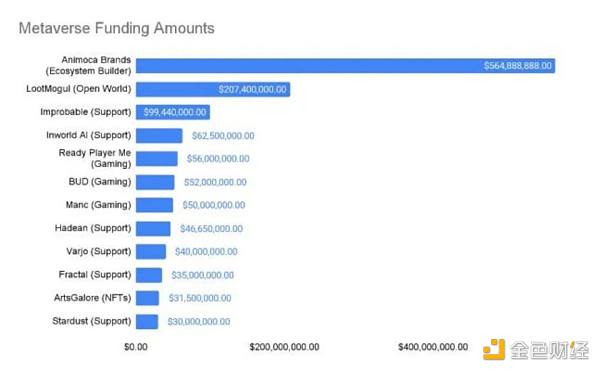Image resolution: width=600 pixels, height=371 pixels.
Task: Click the $62,500,000.00 value label
Action: pos(223,136)
